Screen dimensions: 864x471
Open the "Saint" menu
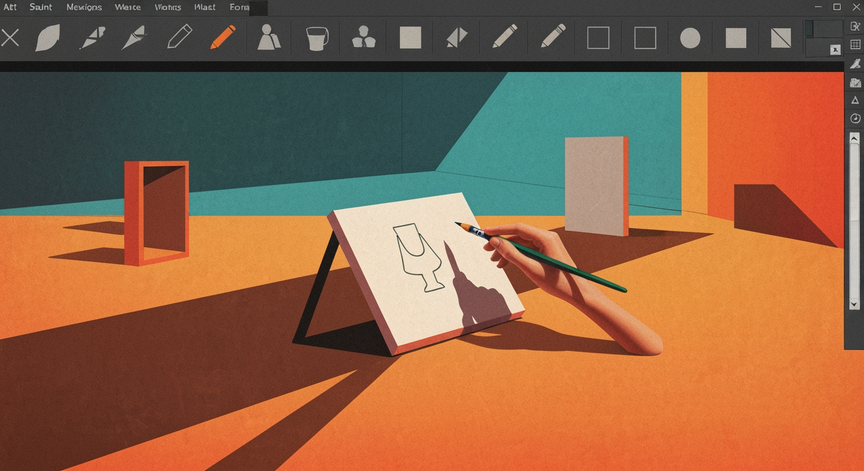pos(41,7)
